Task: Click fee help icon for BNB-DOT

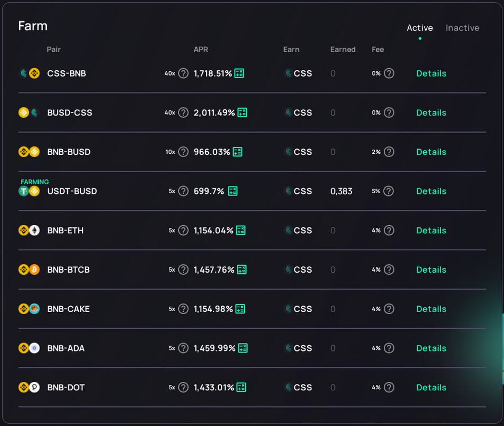Action: pyautogui.click(x=389, y=387)
